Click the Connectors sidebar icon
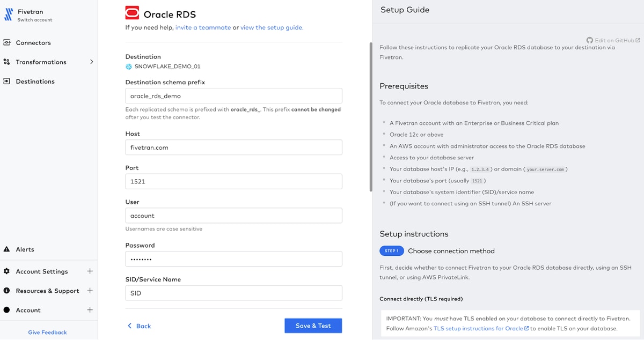This screenshot has width=644, height=340. (7, 43)
